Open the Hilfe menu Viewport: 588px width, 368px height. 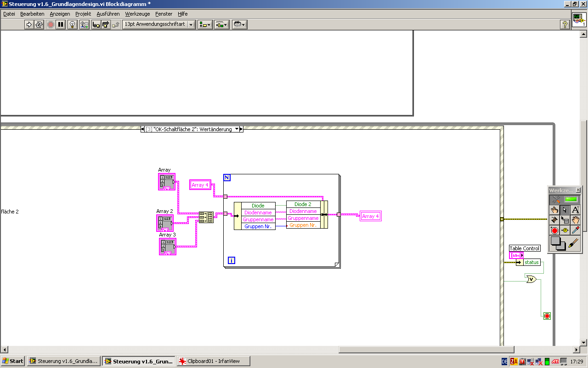click(x=182, y=14)
